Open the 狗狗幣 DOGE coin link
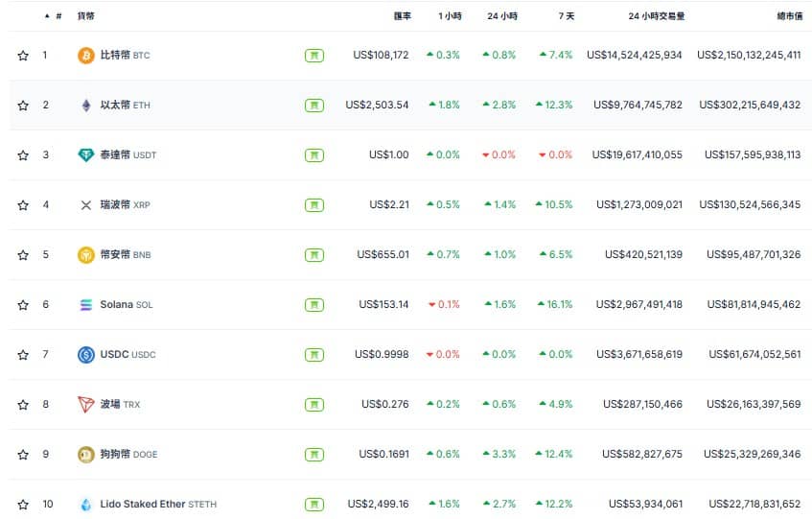This screenshot has height=519, width=812. (129, 455)
